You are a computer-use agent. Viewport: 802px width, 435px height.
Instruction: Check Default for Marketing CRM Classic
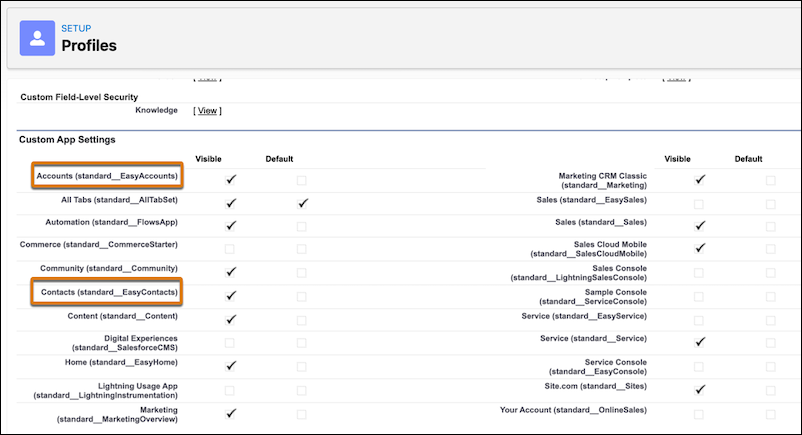tap(771, 180)
